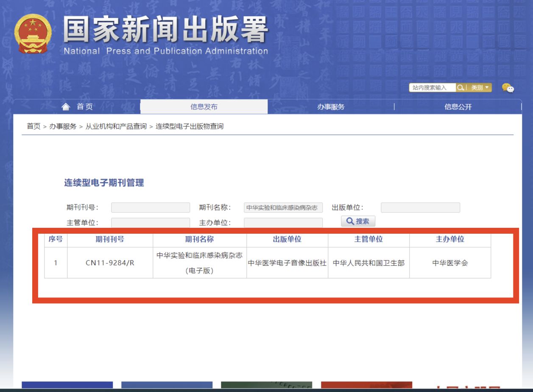
Task: Click the 从业机构和产品查询 breadcrumb link
Action: [116, 126]
